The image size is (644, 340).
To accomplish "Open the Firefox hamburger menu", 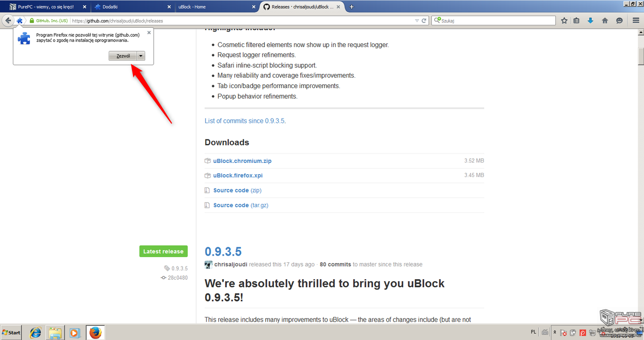I will (x=636, y=21).
